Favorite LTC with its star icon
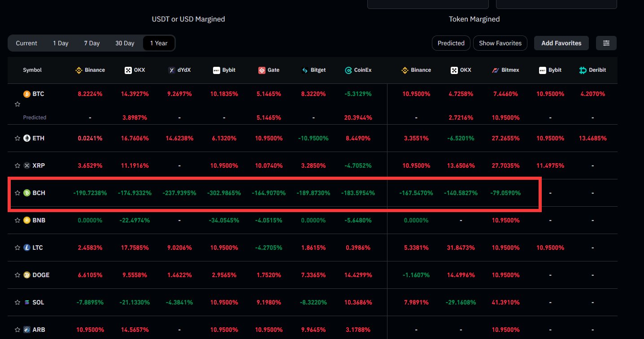This screenshot has height=339, width=644. [x=17, y=248]
